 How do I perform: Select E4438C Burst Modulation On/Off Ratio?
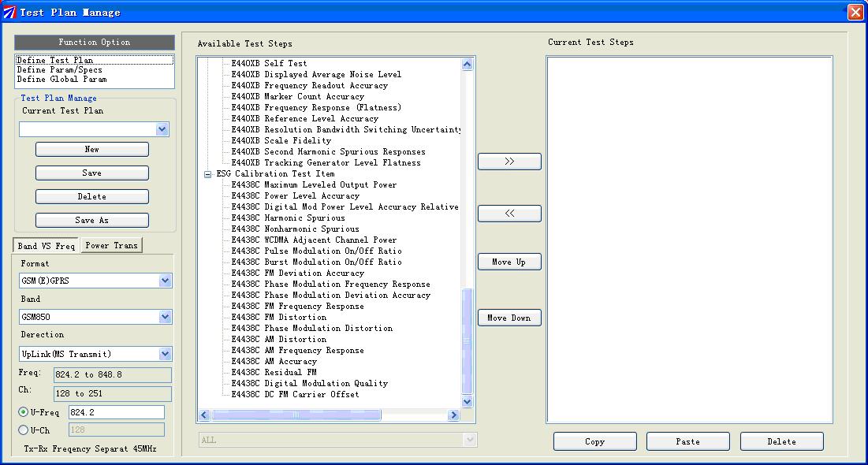click(x=316, y=262)
